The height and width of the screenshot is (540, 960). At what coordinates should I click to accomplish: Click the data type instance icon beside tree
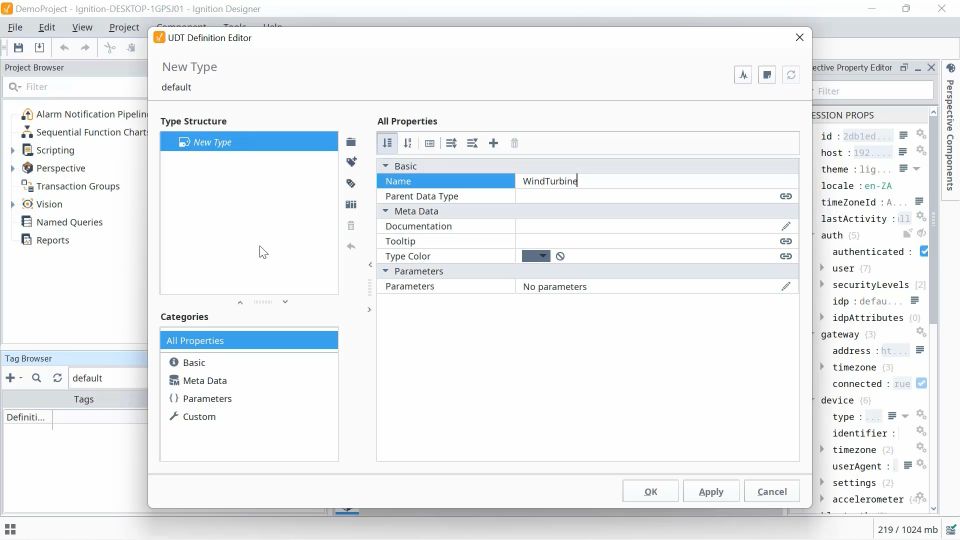(351, 183)
